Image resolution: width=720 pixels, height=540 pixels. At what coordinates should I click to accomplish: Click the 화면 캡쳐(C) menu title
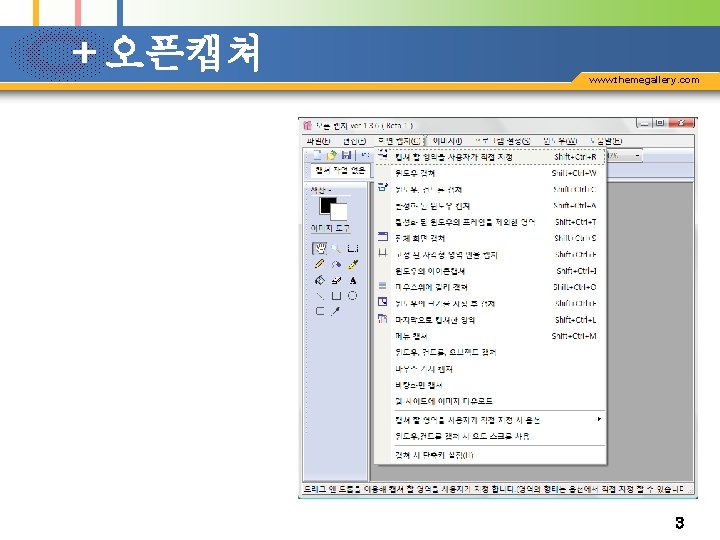coord(400,141)
